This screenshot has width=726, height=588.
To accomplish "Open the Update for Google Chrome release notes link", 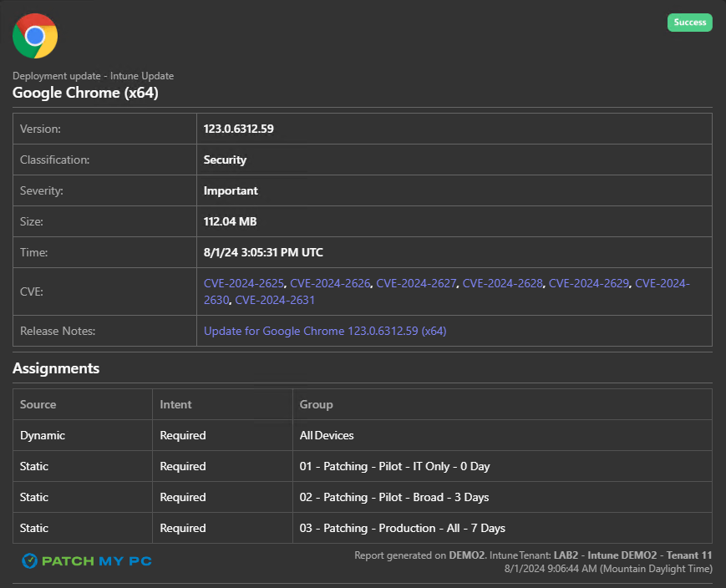I will 325,331.
